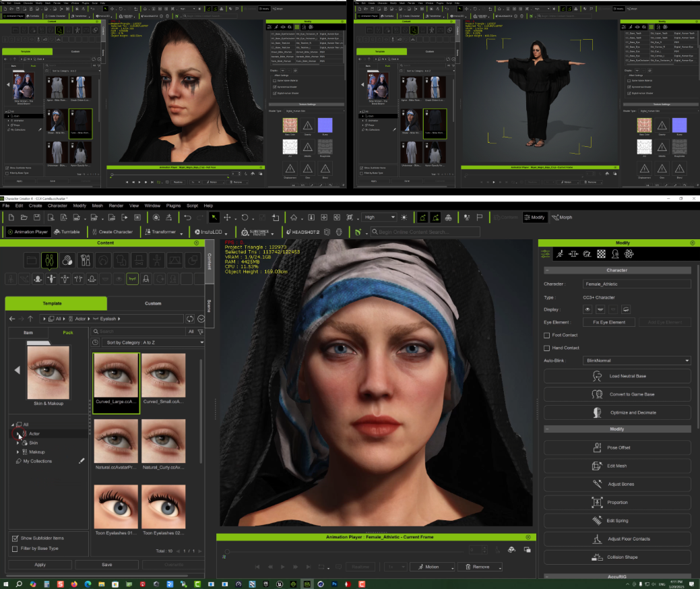Image resolution: width=700 pixels, height=589 pixels.
Task: Open the Plugins menu
Action: point(173,206)
